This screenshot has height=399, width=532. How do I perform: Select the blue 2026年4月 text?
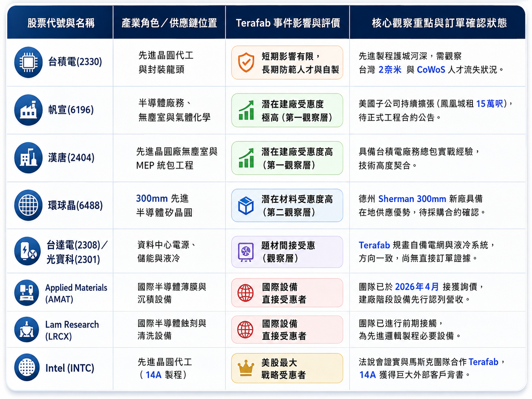coord(417,287)
